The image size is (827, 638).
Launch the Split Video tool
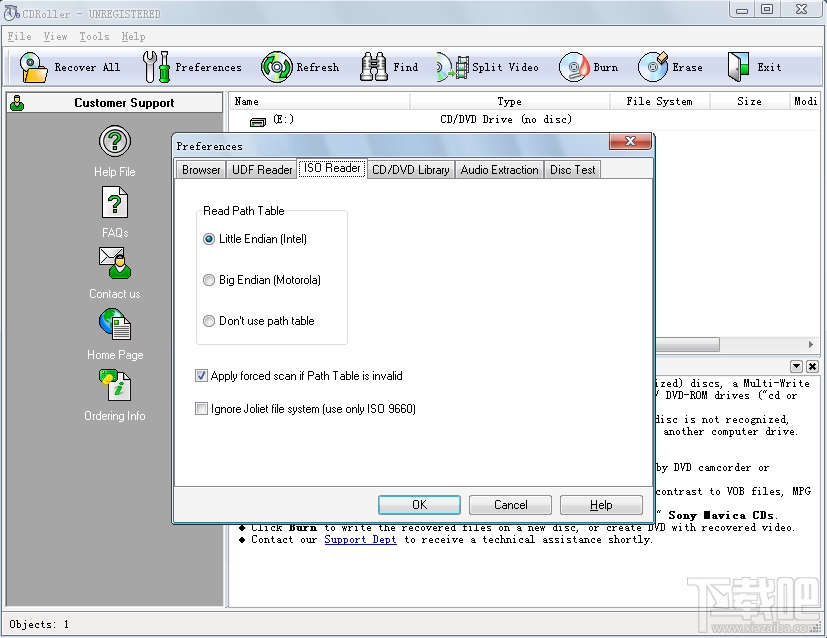coord(453,67)
